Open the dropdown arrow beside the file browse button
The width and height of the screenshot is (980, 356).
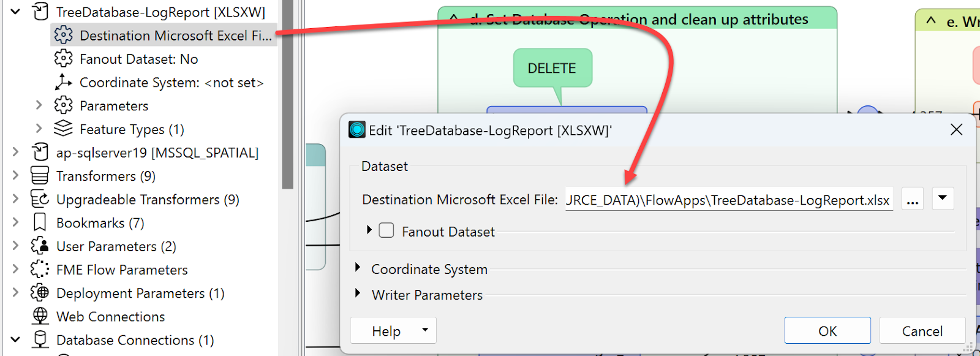point(943,199)
